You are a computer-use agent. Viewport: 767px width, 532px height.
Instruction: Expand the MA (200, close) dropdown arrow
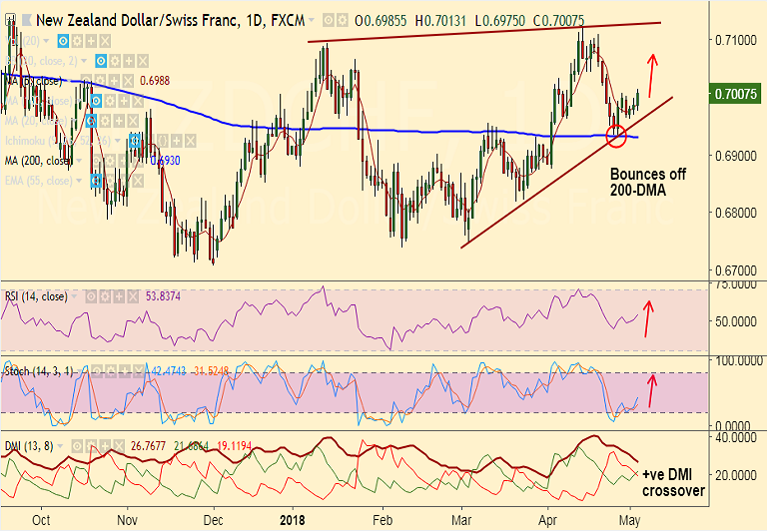[x=79, y=161]
